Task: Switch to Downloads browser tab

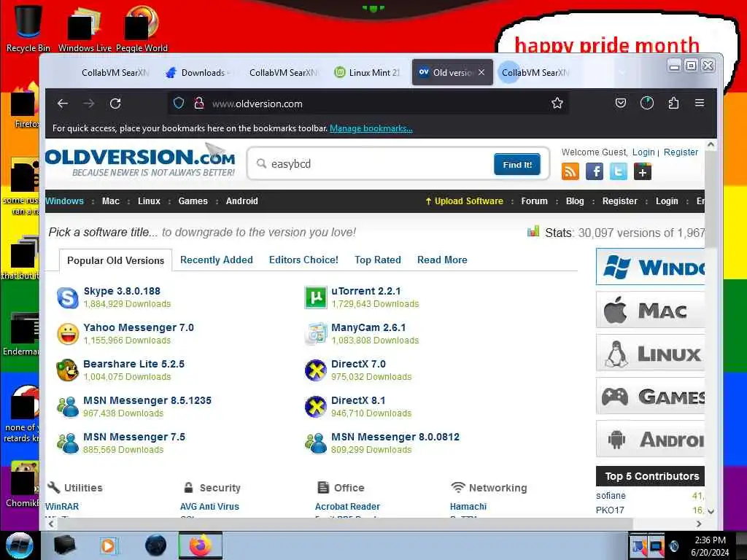Action: coord(197,72)
